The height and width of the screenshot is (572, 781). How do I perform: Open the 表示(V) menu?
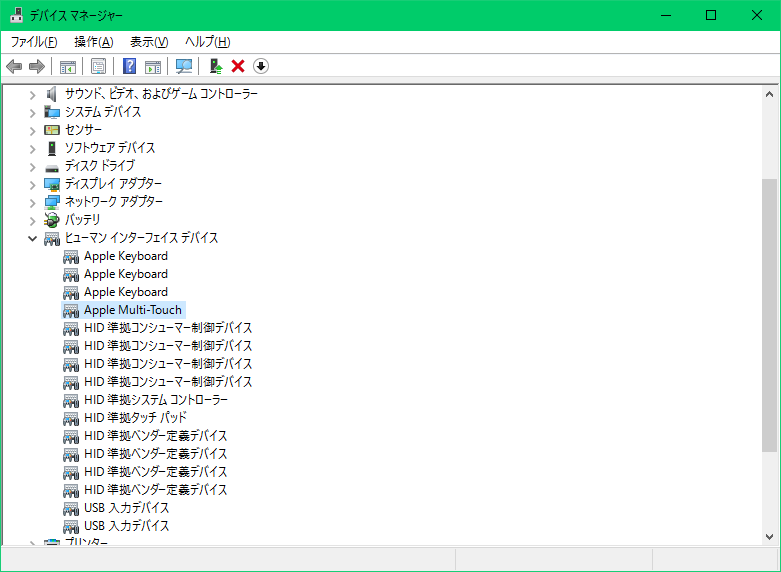pos(149,42)
